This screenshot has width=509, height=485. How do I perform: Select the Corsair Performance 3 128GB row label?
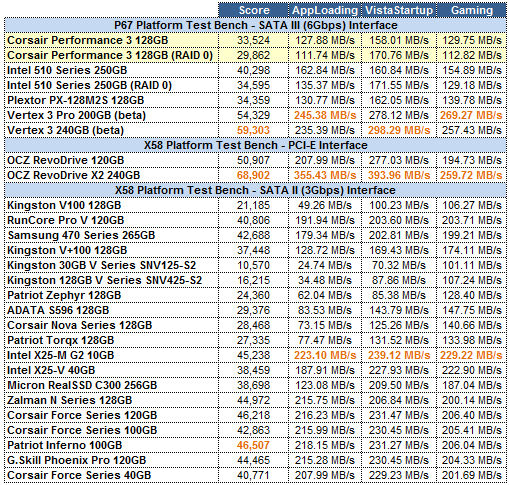tap(88, 40)
